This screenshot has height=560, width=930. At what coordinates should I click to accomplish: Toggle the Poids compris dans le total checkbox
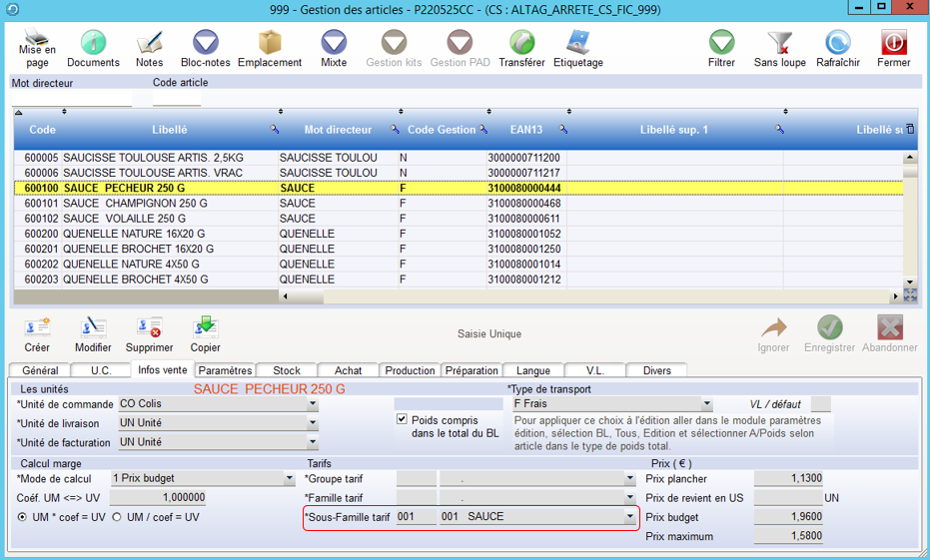[402, 420]
